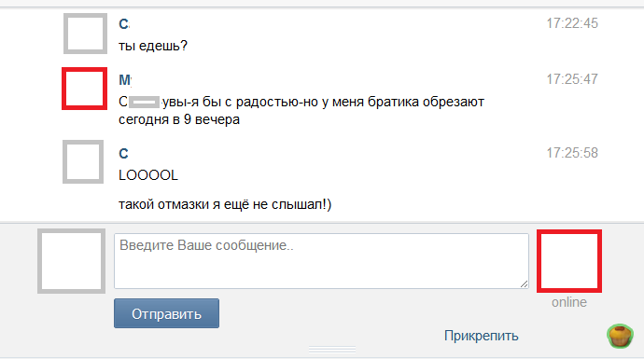Focus the Введите Ваше сообщение text field
This screenshot has width=644, height=359.
tap(321, 261)
